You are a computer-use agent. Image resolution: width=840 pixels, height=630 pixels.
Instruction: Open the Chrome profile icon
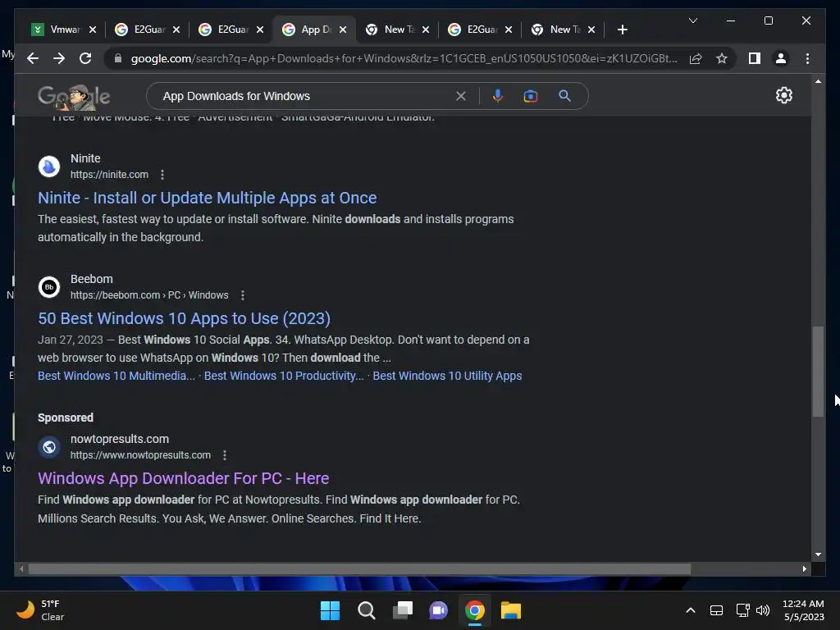pyautogui.click(x=781, y=58)
